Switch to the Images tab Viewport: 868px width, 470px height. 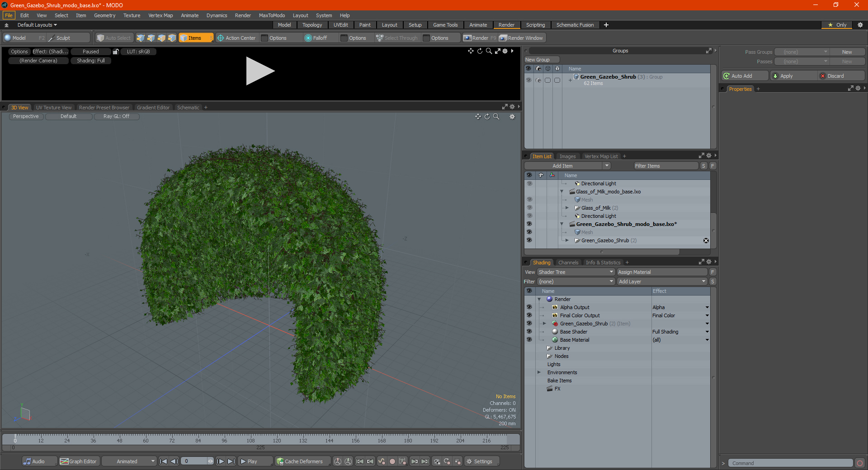[x=567, y=156]
